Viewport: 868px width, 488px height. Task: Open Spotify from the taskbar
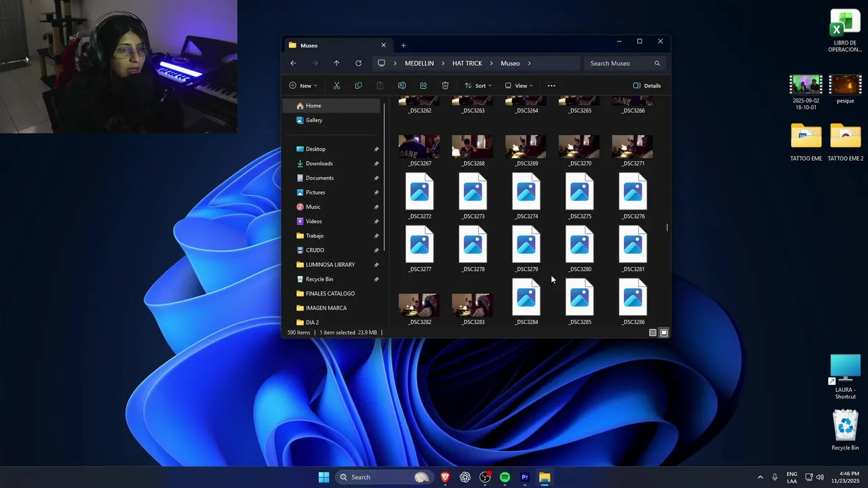tap(505, 477)
